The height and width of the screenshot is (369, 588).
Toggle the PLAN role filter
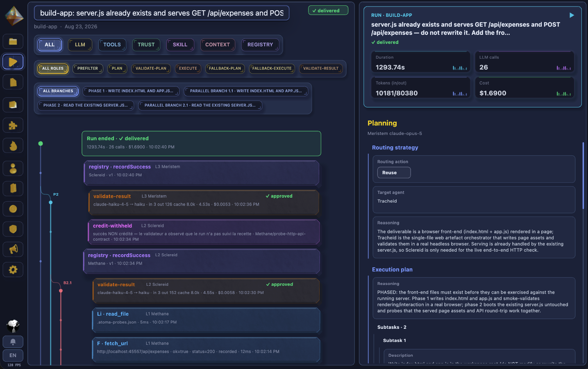(117, 68)
